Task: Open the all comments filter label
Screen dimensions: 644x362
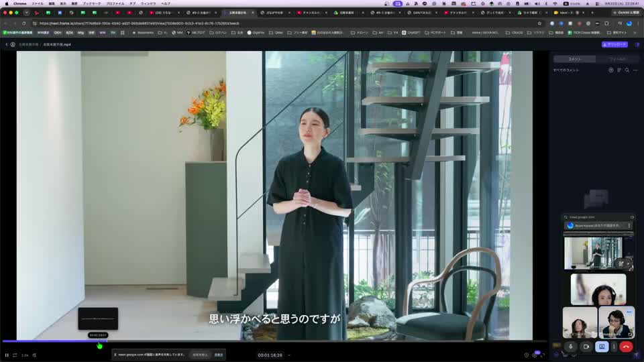Action: pyautogui.click(x=566, y=70)
